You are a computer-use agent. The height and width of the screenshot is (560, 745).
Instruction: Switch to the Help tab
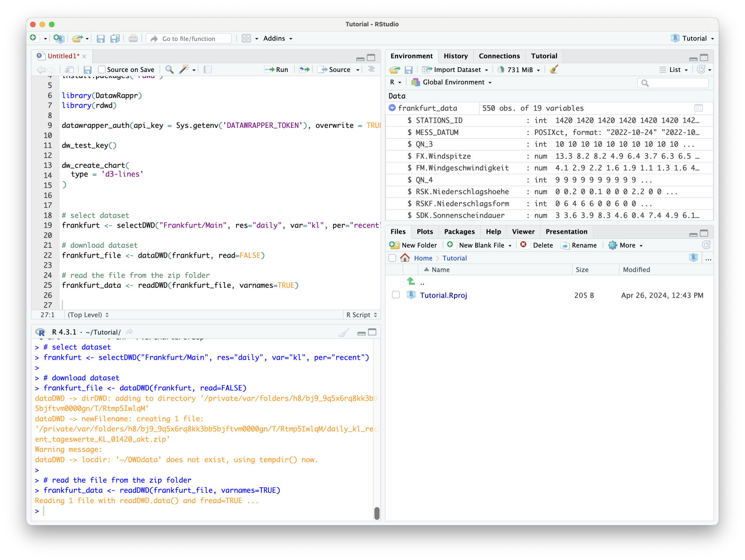pyautogui.click(x=494, y=232)
